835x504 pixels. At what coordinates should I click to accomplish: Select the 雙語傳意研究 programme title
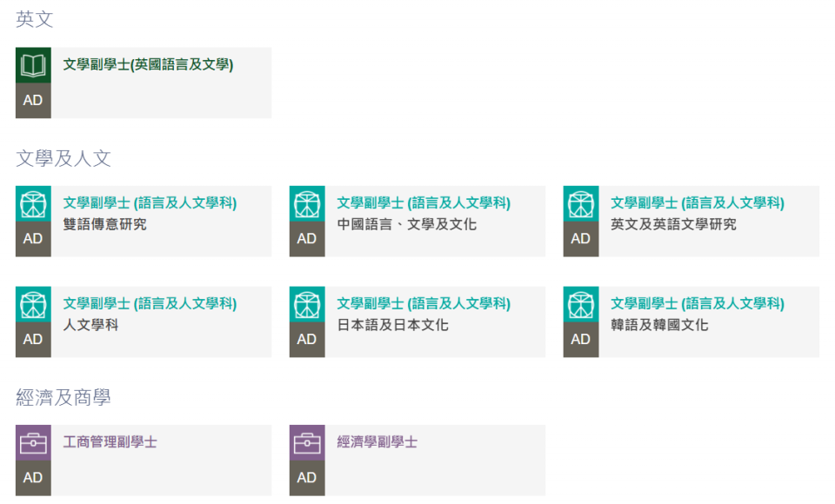pyautogui.click(x=105, y=224)
